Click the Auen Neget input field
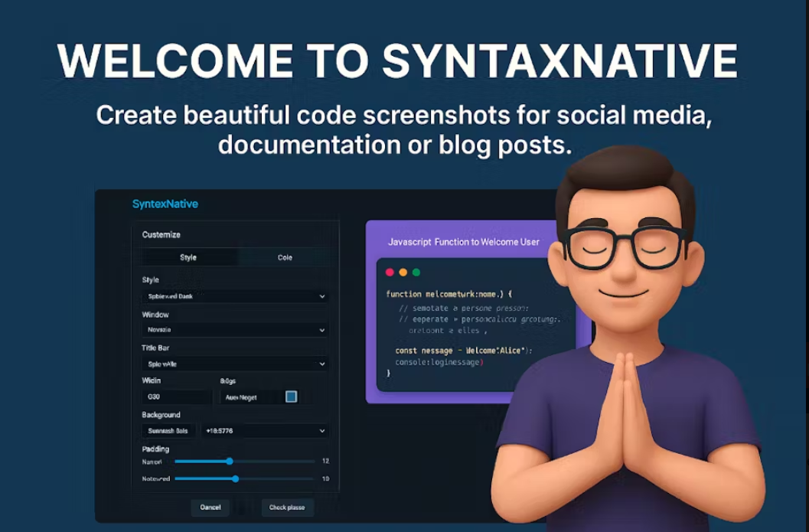Viewport: 809px width, 532px height. pyautogui.click(x=251, y=397)
